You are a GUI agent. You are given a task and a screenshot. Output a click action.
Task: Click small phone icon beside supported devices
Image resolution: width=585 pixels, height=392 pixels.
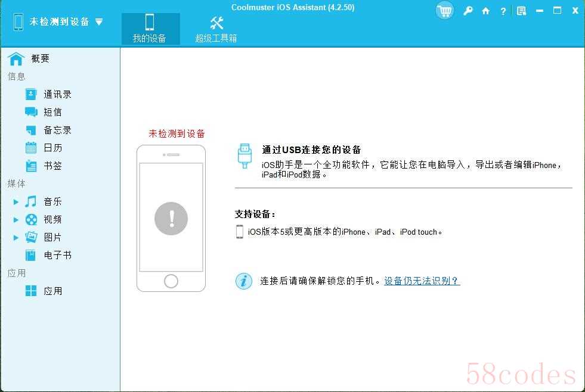pos(240,232)
